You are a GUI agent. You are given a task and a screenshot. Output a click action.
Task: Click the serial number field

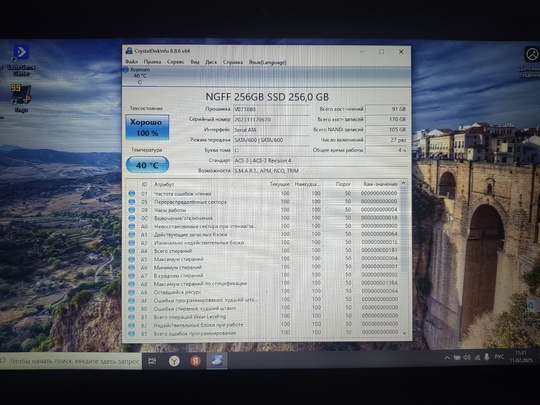pos(271,120)
